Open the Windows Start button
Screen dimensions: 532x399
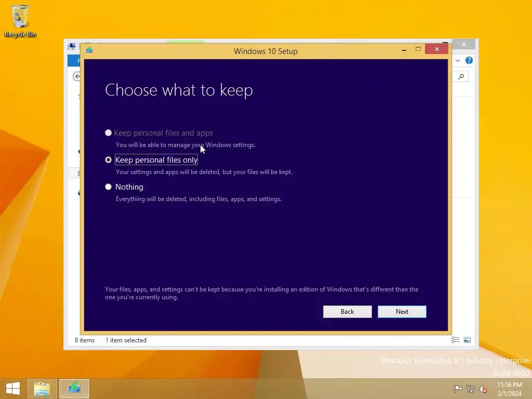tap(13, 389)
